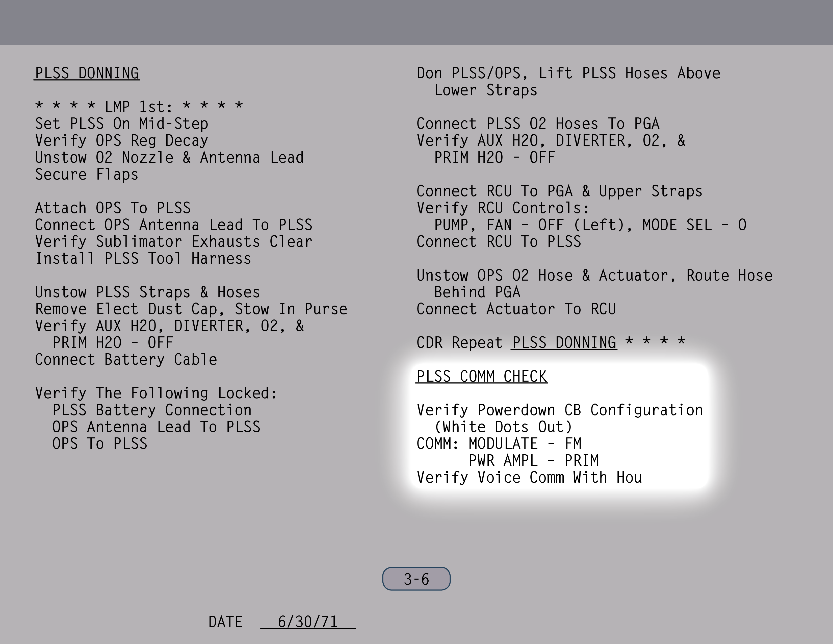Select Set PLSS On Mid-Step line
The image size is (833, 644).
click(122, 124)
